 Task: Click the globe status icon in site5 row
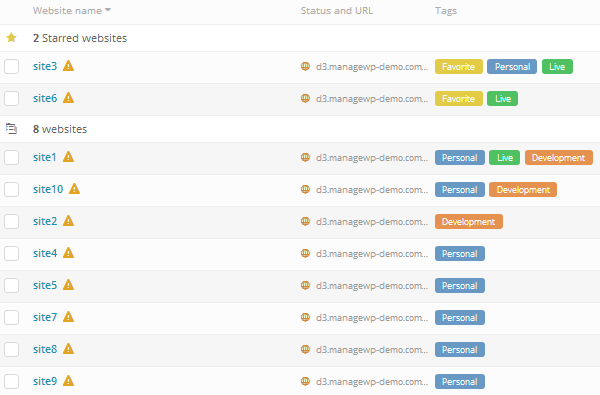point(305,285)
